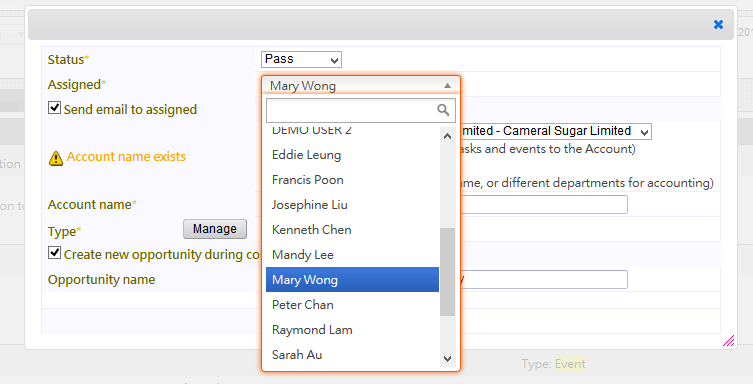This screenshot has height=384, width=753.
Task: Toggle Send email to assigned checkbox
Action: [54, 108]
